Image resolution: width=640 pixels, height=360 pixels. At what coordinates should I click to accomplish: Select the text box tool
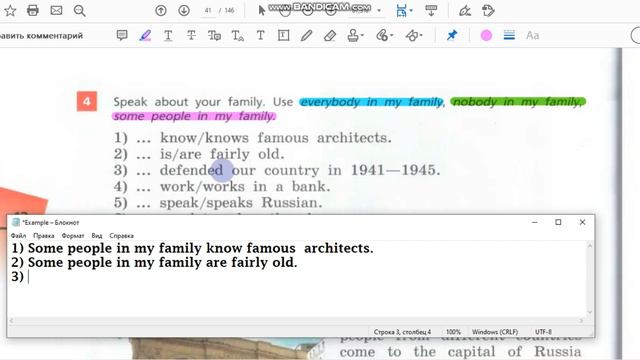(x=283, y=36)
